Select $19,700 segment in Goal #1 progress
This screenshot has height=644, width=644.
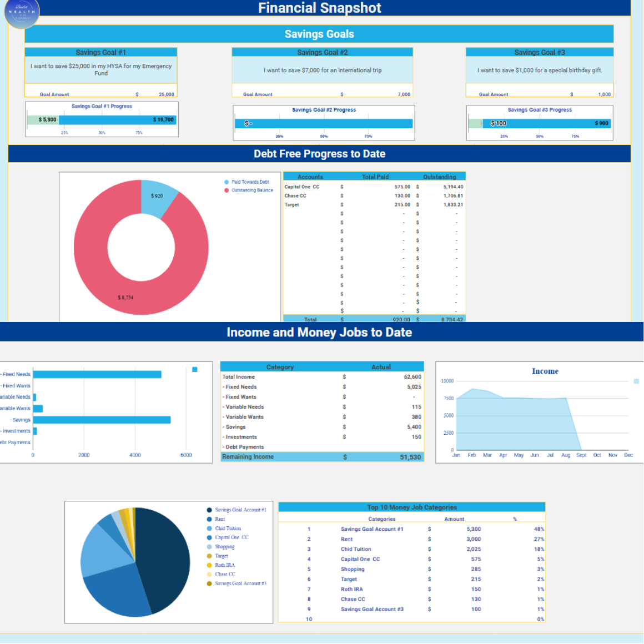click(117, 120)
